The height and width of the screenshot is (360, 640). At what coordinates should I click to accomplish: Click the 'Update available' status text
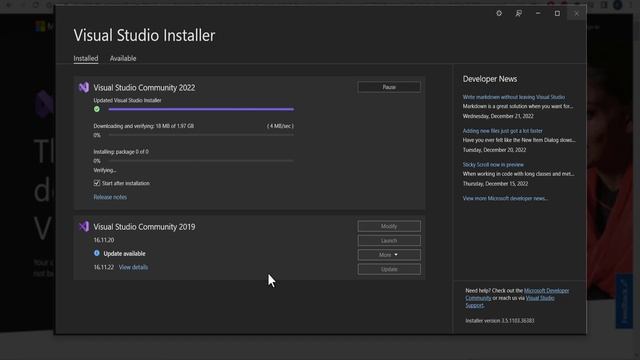124,254
